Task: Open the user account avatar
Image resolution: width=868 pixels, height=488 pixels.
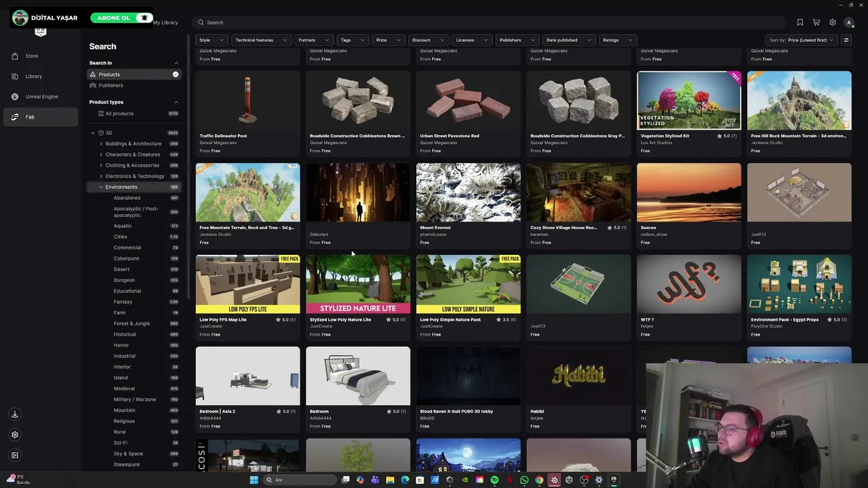Action: (848, 22)
